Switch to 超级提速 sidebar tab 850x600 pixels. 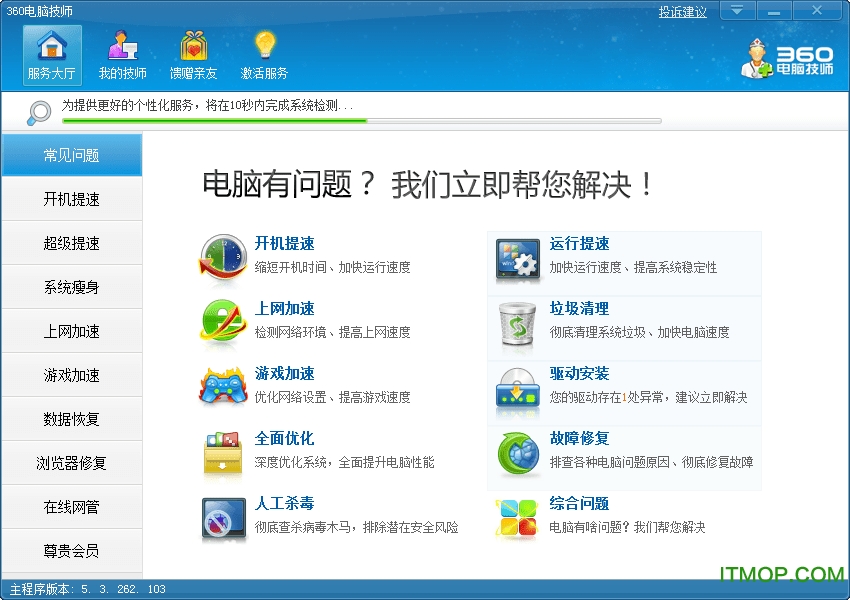pyautogui.click(x=71, y=243)
